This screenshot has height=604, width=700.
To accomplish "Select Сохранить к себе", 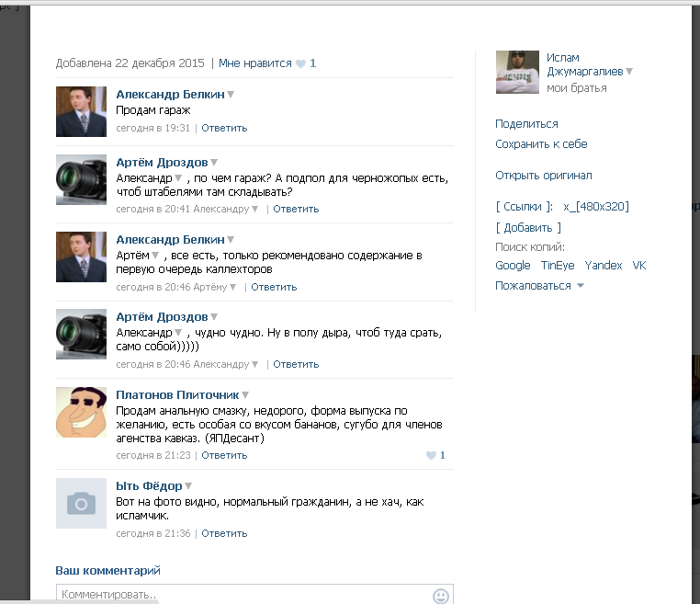I will tap(541, 144).
